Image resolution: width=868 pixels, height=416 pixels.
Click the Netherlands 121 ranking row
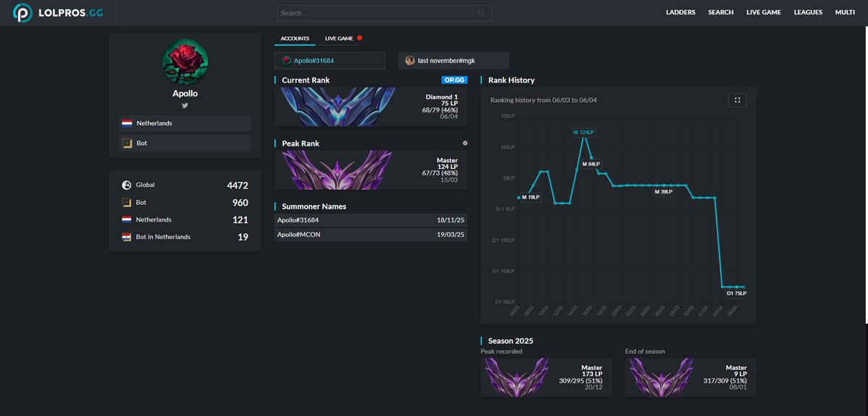point(185,220)
